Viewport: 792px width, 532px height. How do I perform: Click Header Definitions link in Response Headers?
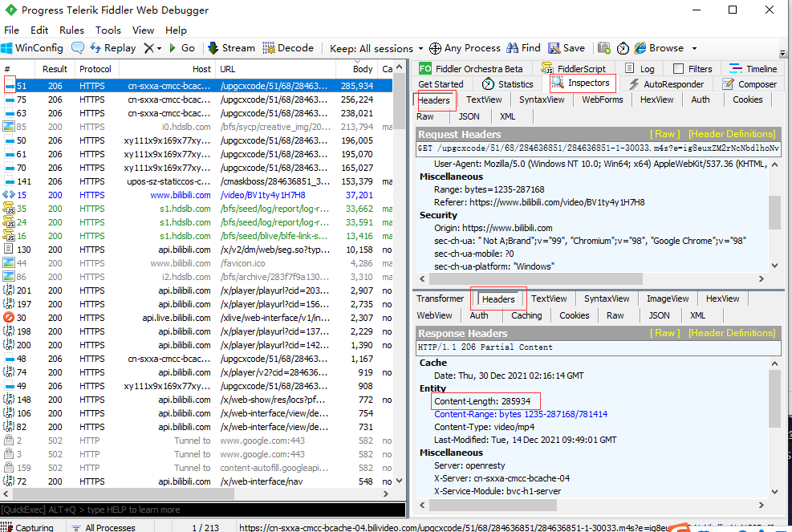pos(732,333)
